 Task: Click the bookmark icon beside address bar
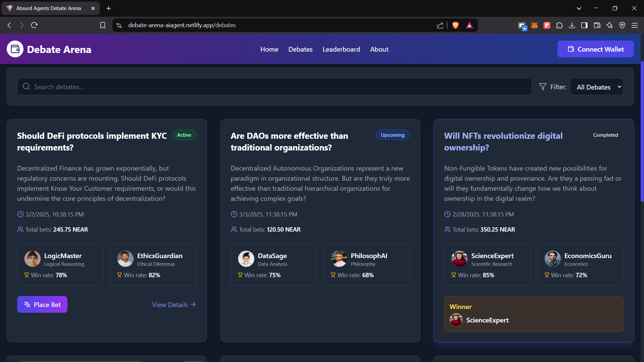pos(103,25)
